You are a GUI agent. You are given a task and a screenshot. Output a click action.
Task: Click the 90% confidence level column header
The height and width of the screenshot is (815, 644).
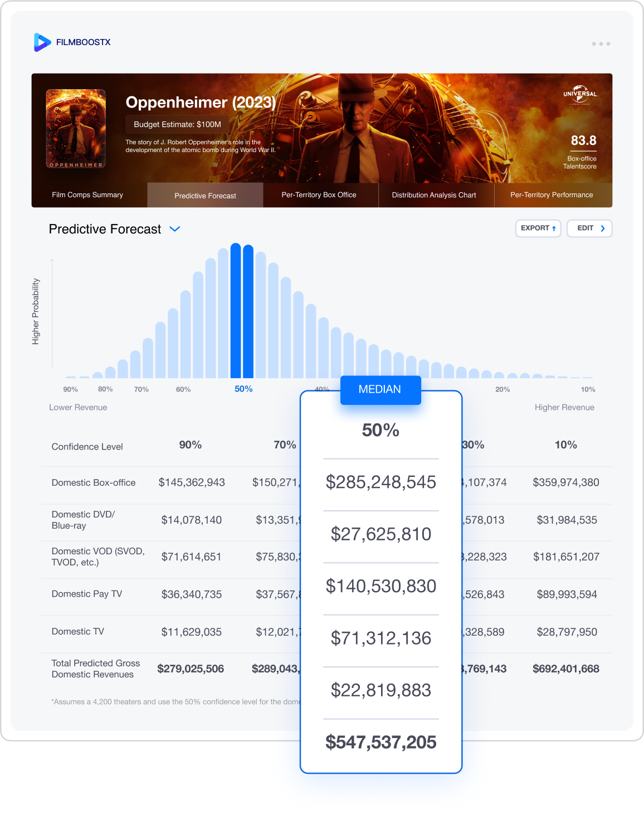(191, 445)
